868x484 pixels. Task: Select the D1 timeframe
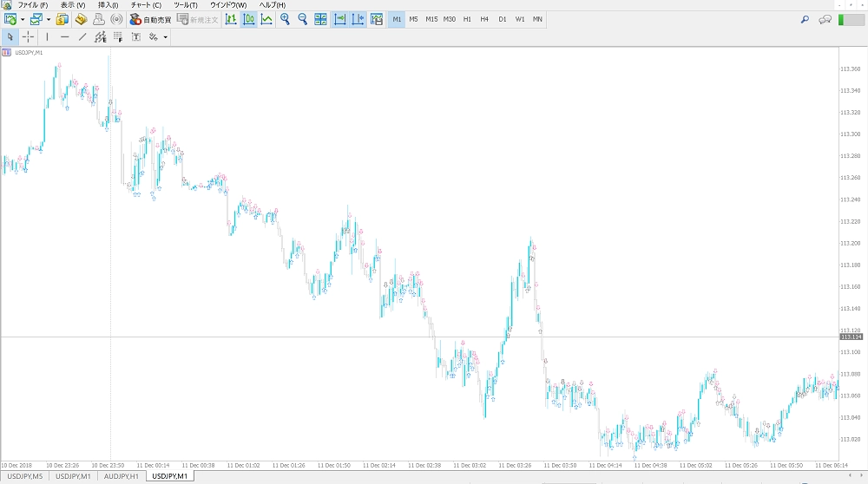[502, 19]
